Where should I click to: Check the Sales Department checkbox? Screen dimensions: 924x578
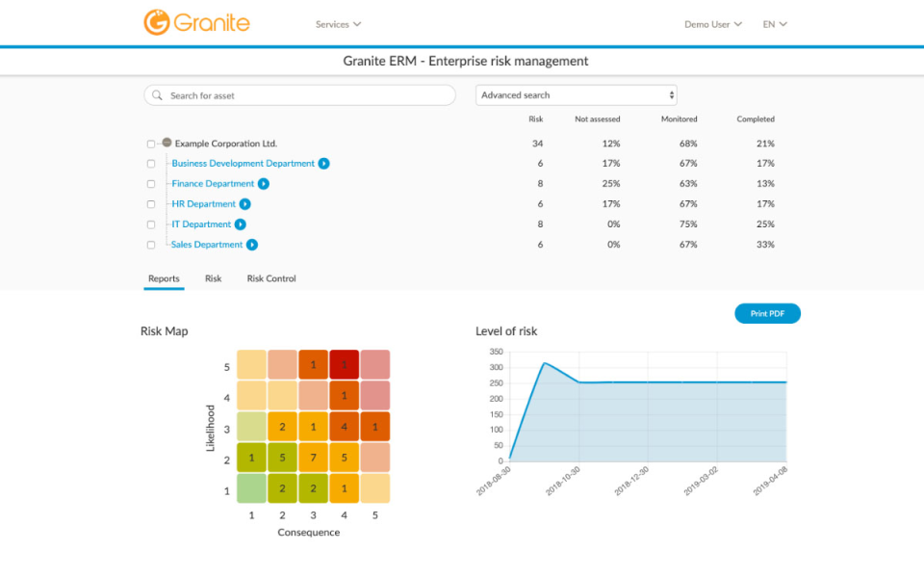pyautogui.click(x=151, y=244)
